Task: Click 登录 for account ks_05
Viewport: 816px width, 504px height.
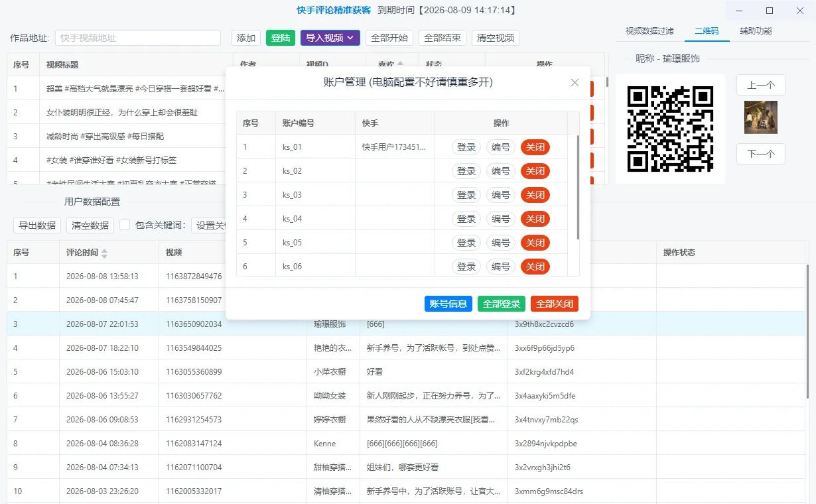Action: pyautogui.click(x=466, y=243)
